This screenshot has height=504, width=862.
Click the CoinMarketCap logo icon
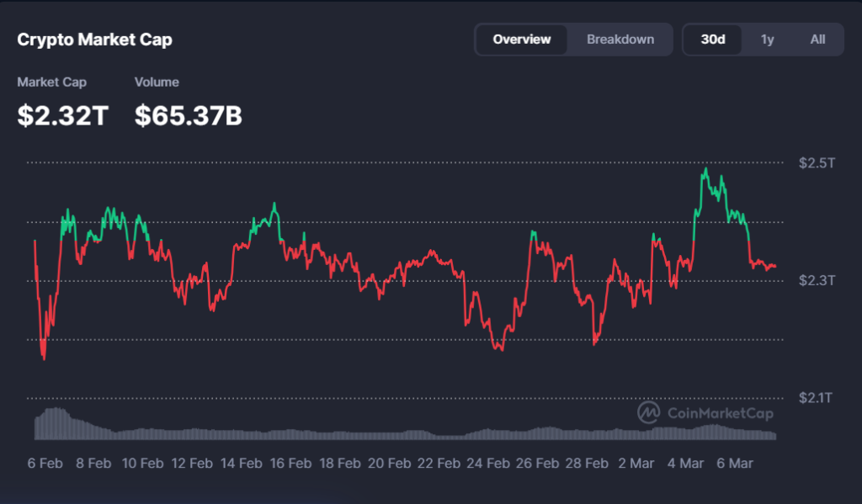tap(648, 412)
